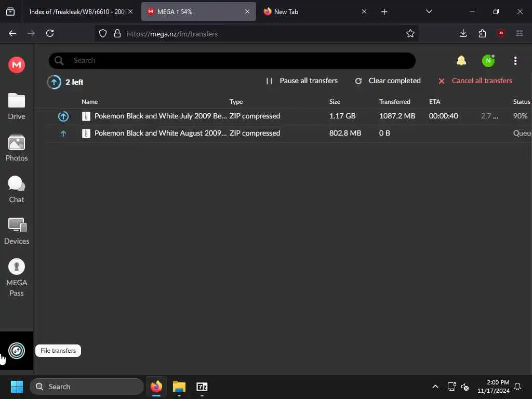Image resolution: width=532 pixels, height=399 pixels.
Task: Click the ETA column header
Action: tap(435, 102)
